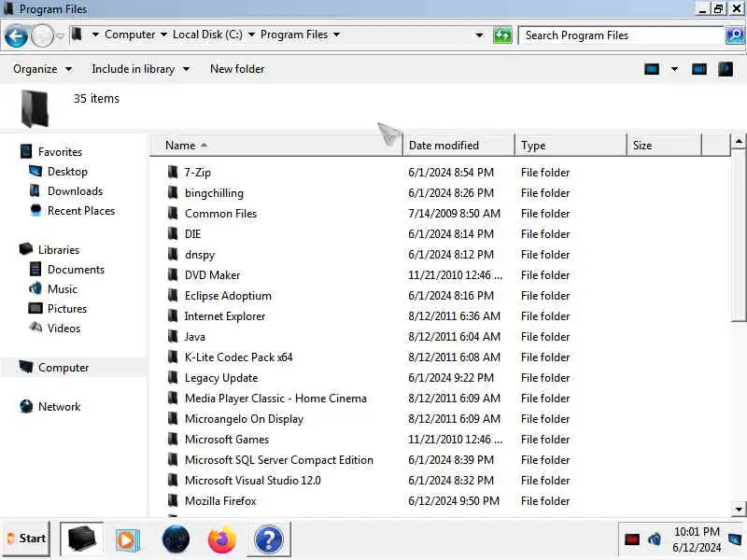This screenshot has height=560, width=747.
Task: Open the Music library
Action: (x=62, y=289)
